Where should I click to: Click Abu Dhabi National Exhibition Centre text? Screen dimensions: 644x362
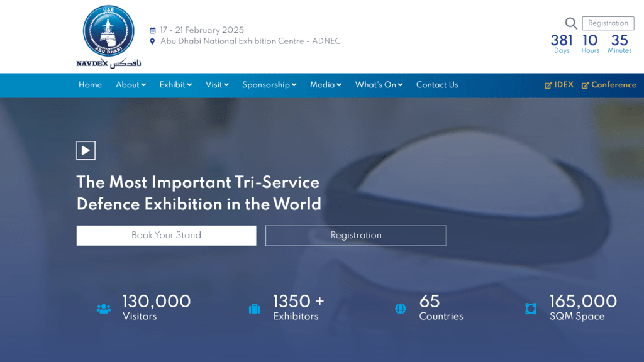[x=250, y=41]
